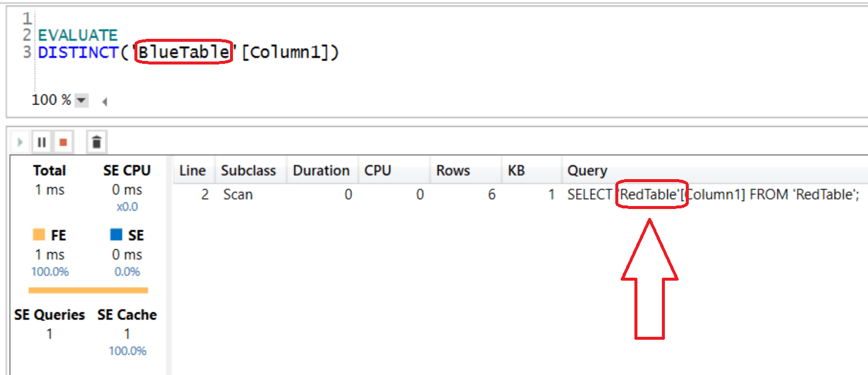Click the start trace play icon
The width and height of the screenshot is (868, 375).
pos(19,142)
